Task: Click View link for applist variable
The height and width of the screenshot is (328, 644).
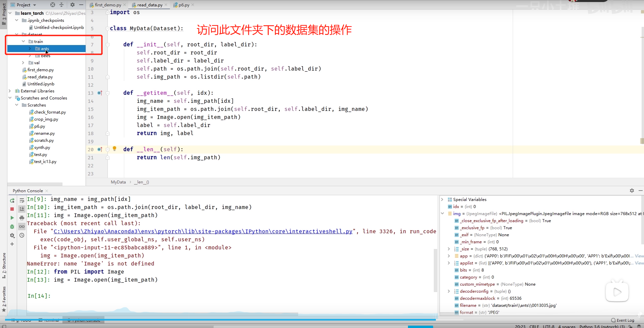Action: pos(639,263)
